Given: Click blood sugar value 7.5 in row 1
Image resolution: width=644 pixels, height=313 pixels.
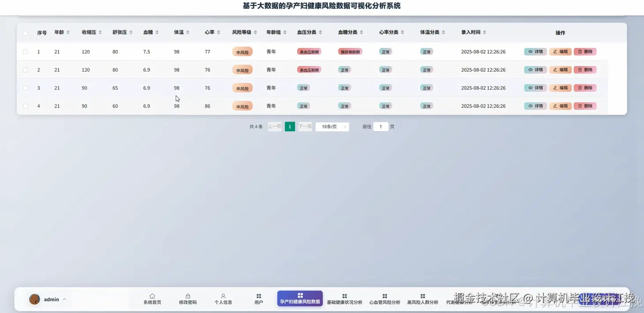Looking at the screenshot, I should 147,52.
